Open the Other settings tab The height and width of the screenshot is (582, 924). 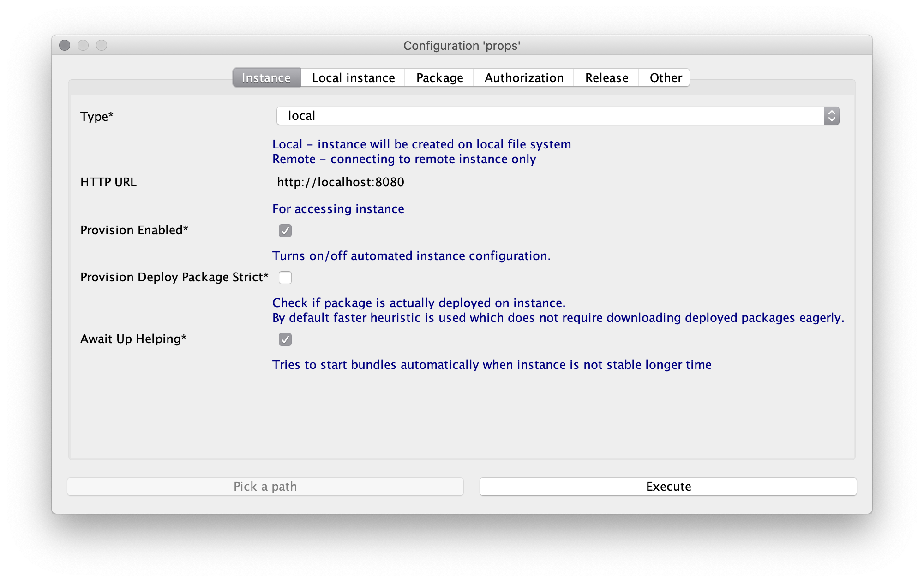(666, 77)
